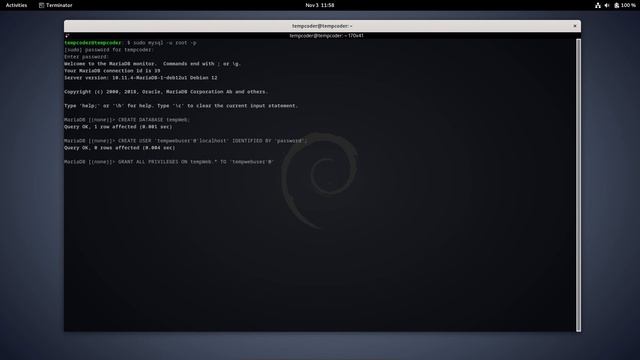
Task: Click the network status icon in system tray
Action: point(598,5)
